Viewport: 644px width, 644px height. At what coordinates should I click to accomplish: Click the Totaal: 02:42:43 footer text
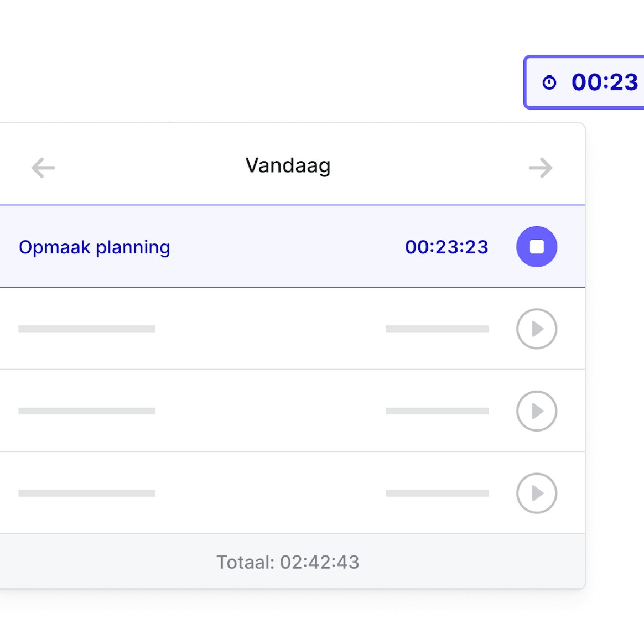pos(288,562)
